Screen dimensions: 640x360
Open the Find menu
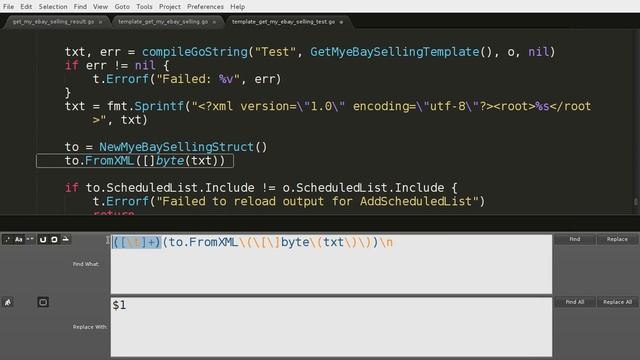coord(80,7)
